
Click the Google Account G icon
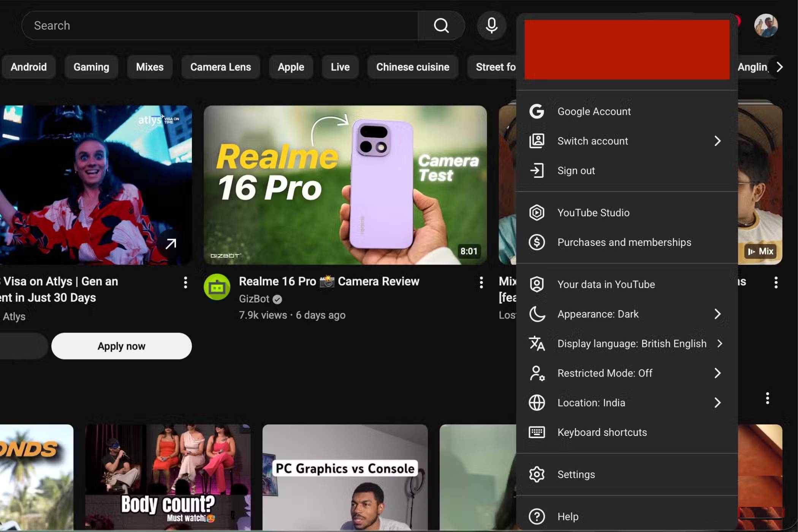point(537,111)
